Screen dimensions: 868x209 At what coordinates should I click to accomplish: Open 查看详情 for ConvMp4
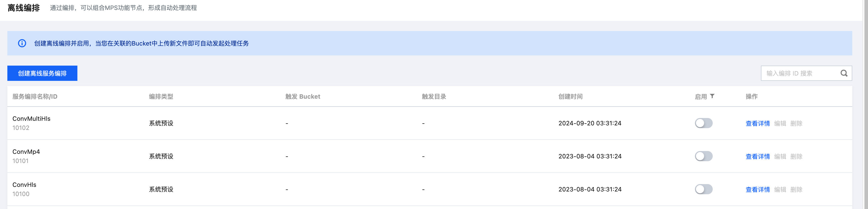click(757, 157)
